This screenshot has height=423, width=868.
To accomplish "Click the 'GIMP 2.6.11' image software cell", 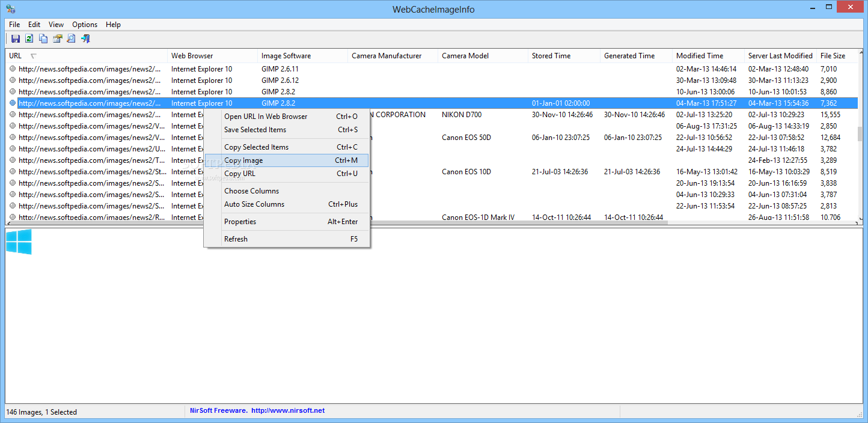I will tap(280, 69).
